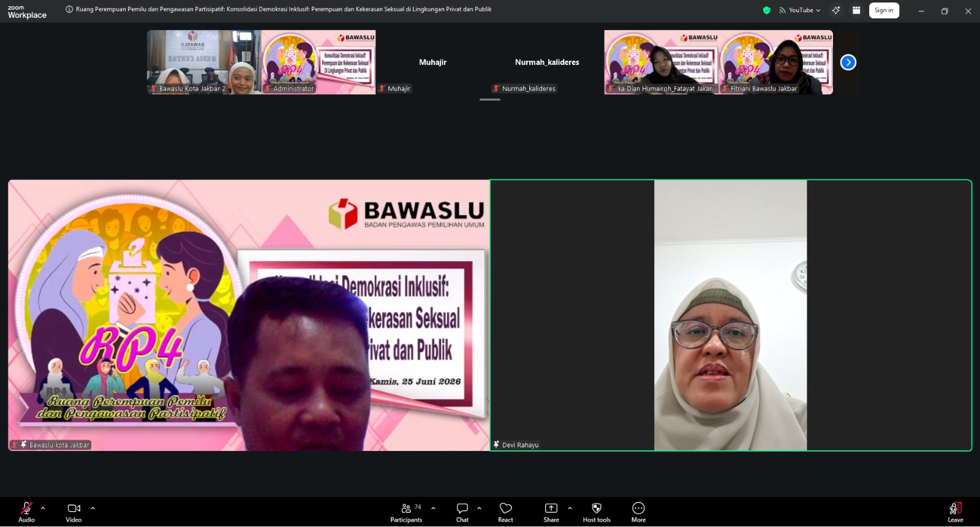Open the Chat panel icon
This screenshot has width=980, height=527.
click(x=462, y=508)
